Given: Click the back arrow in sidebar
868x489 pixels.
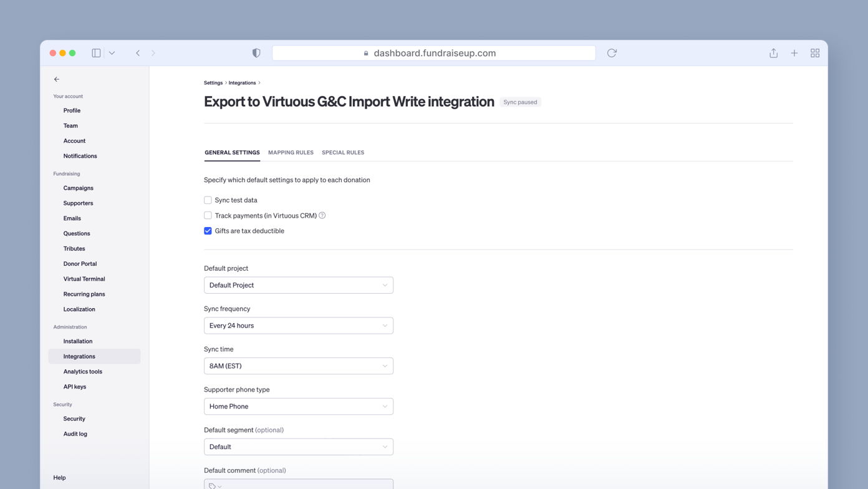Looking at the screenshot, I should click(x=57, y=79).
